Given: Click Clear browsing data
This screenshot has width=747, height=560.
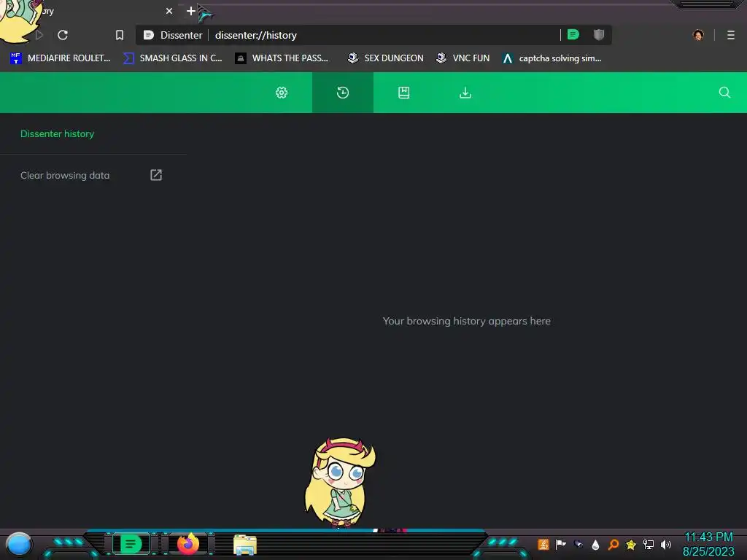Looking at the screenshot, I should coord(65,175).
